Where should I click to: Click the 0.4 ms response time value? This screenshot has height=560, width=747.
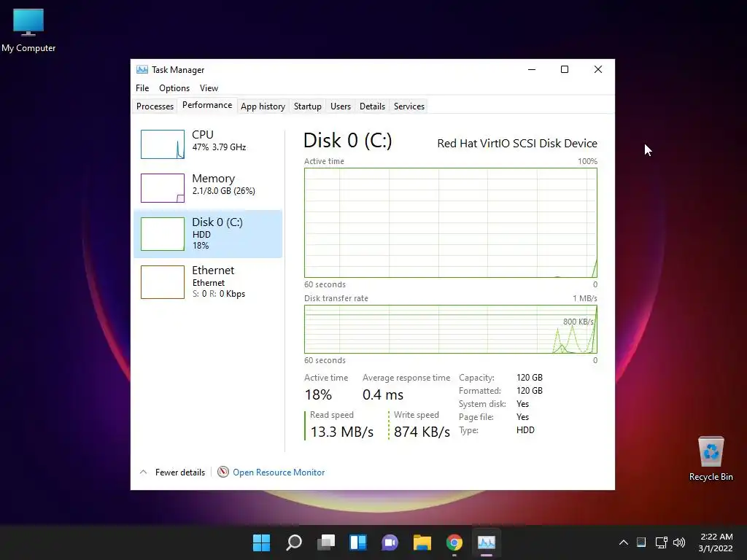coord(382,394)
